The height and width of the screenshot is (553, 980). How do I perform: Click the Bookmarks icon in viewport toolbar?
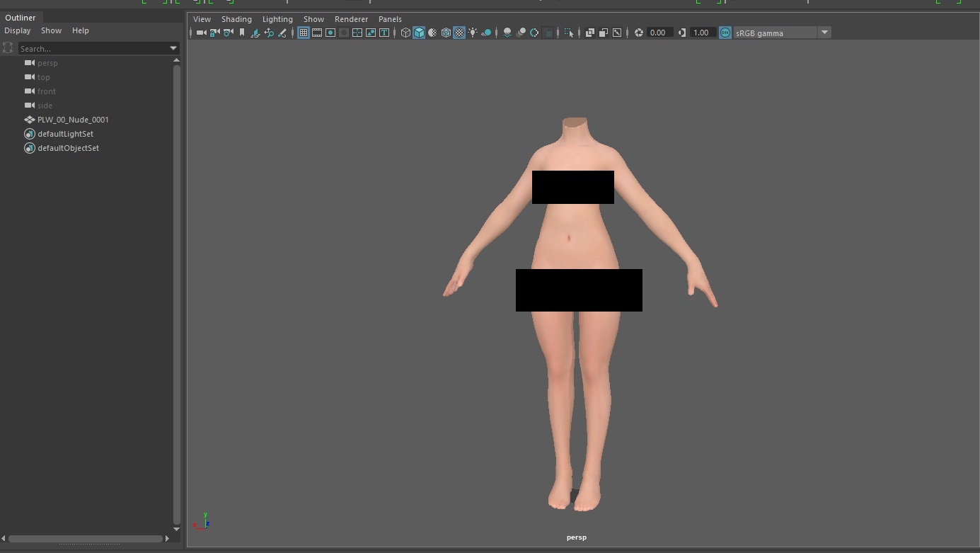242,33
